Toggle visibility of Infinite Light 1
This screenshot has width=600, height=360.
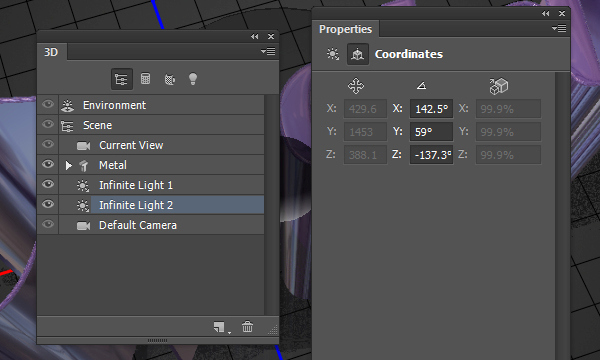[48, 184]
